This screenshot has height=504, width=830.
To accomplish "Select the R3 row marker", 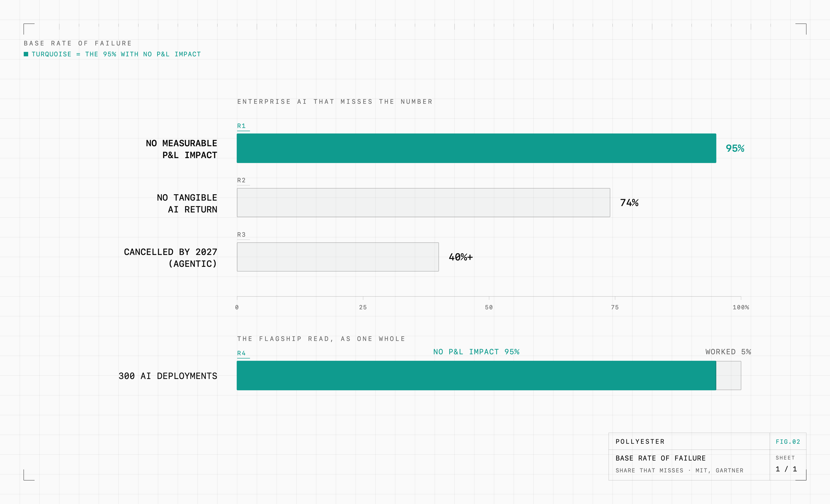I will pos(242,234).
